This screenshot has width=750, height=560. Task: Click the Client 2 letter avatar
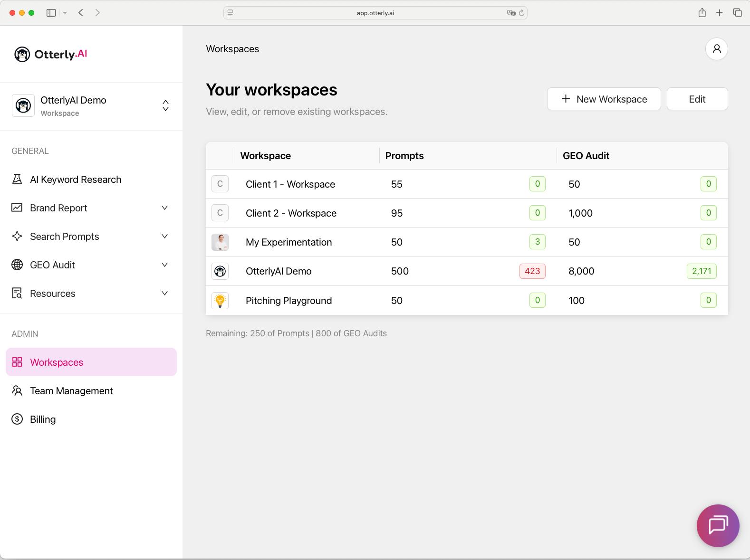[x=220, y=213]
